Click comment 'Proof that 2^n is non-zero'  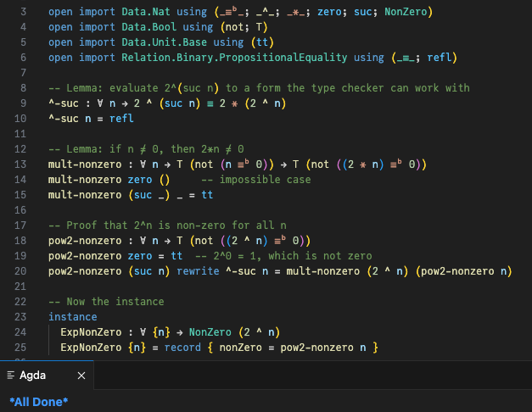coord(146,225)
